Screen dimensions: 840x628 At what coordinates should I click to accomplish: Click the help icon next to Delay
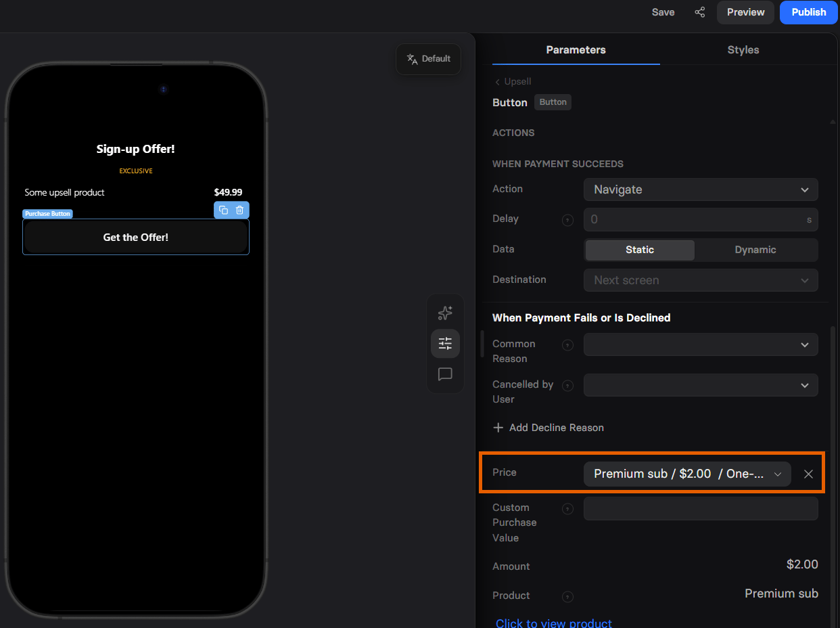pos(568,220)
